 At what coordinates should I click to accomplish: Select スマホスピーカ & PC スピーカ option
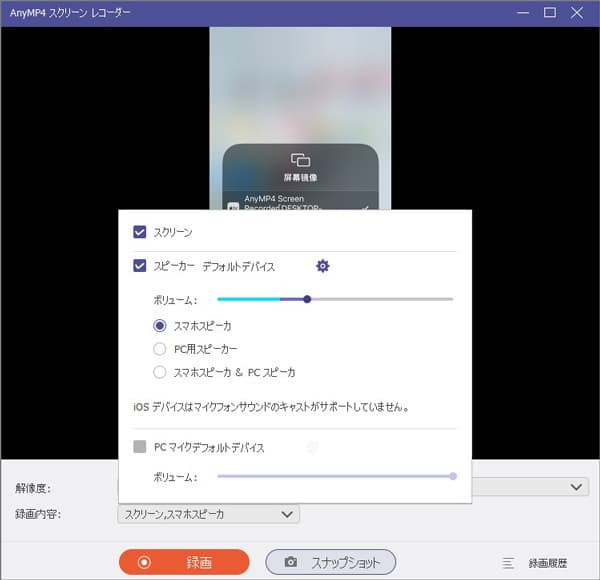[x=160, y=372]
